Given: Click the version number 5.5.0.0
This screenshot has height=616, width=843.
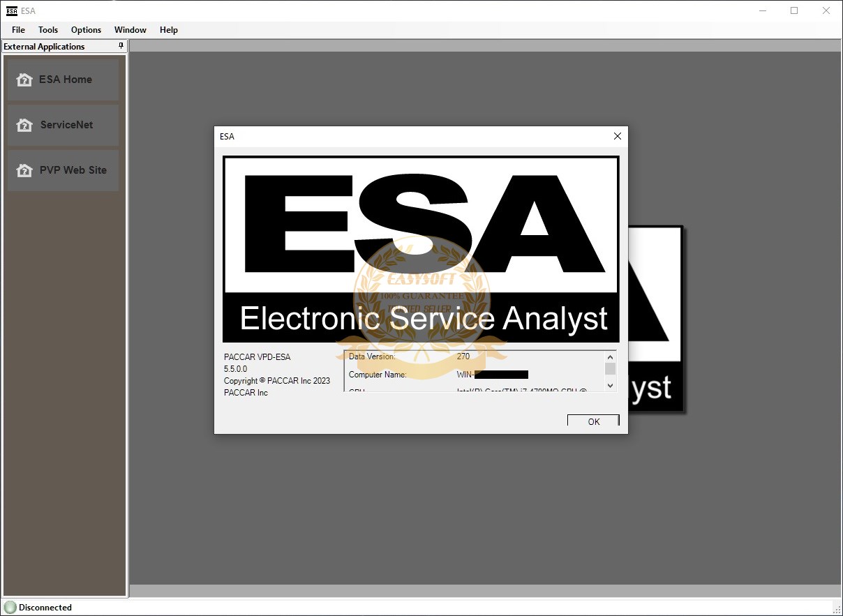Looking at the screenshot, I should coord(235,369).
